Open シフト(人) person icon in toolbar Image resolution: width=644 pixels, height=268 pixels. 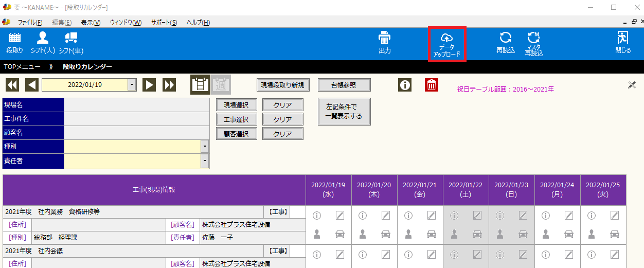point(43,38)
